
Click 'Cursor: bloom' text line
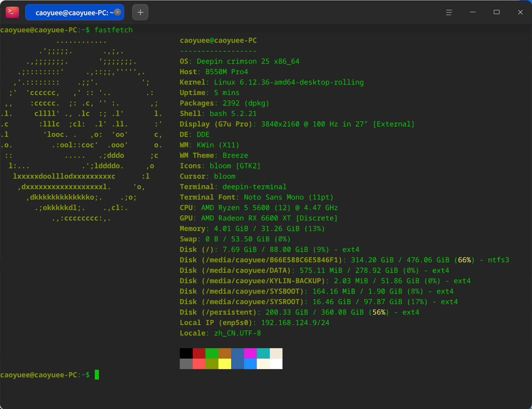pos(208,176)
